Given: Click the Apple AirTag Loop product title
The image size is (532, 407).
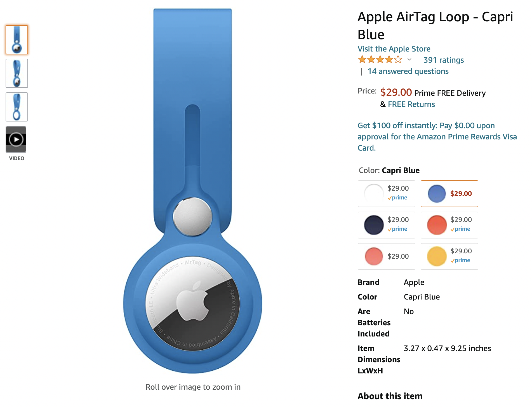Looking at the screenshot, I should [x=435, y=26].
